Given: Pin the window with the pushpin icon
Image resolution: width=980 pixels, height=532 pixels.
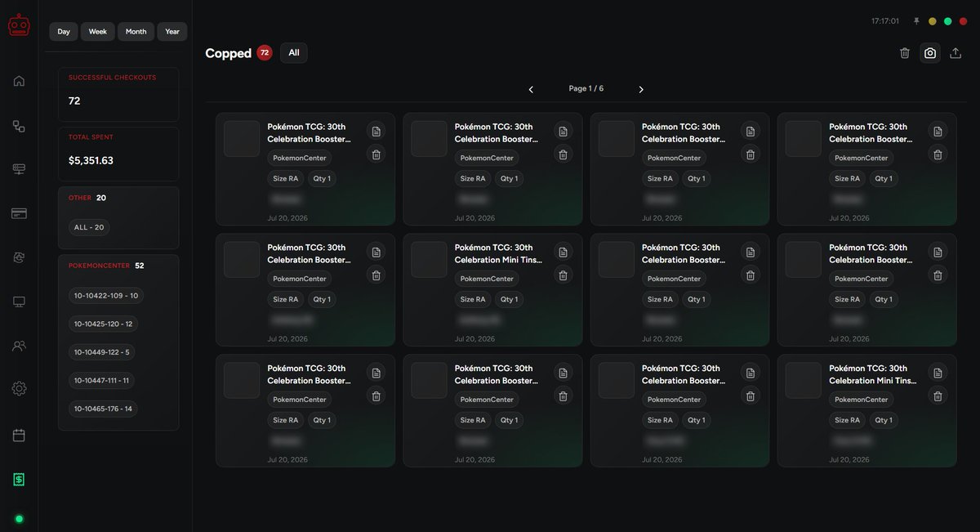Looking at the screenshot, I should click(x=916, y=21).
